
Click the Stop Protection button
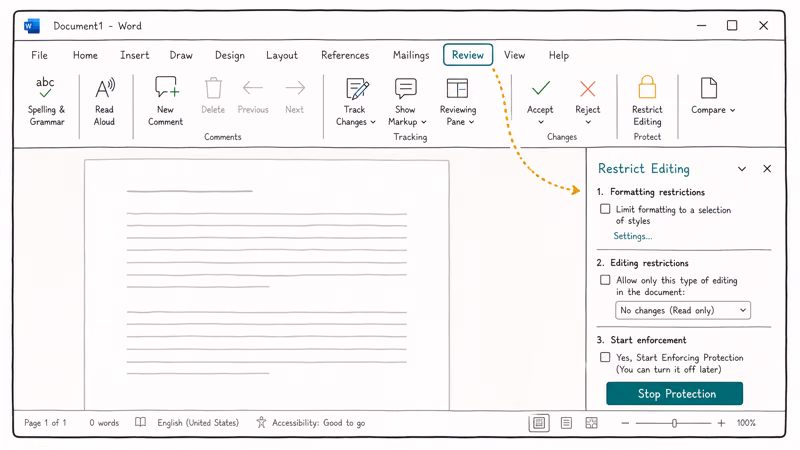coord(674,393)
